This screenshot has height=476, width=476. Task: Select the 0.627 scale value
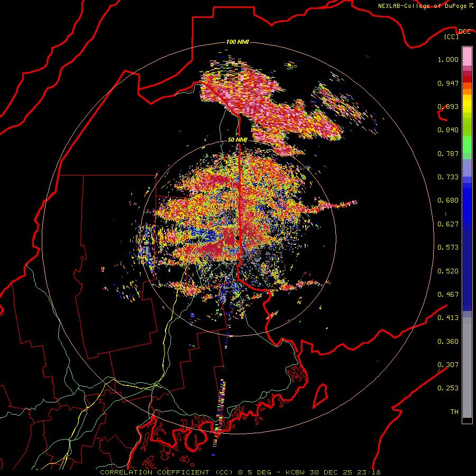click(x=448, y=224)
